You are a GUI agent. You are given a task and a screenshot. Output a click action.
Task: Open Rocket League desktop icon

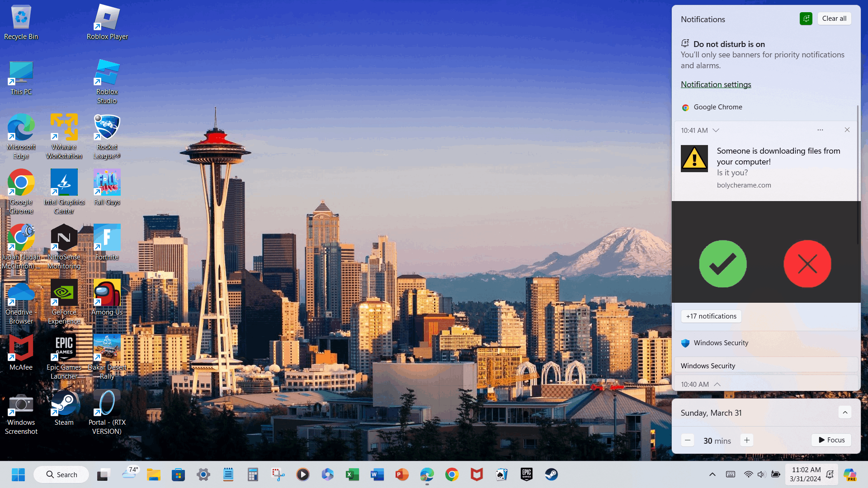107,128
